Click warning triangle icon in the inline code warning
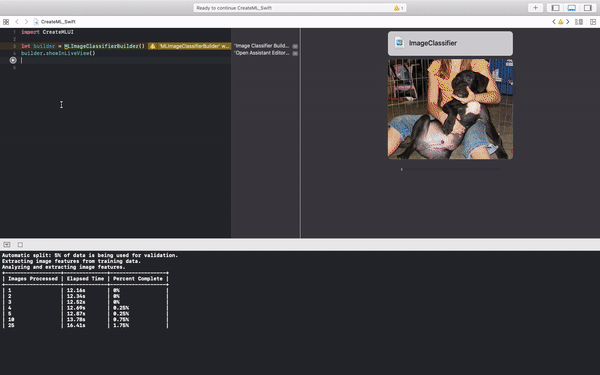600x375 pixels. coord(152,46)
